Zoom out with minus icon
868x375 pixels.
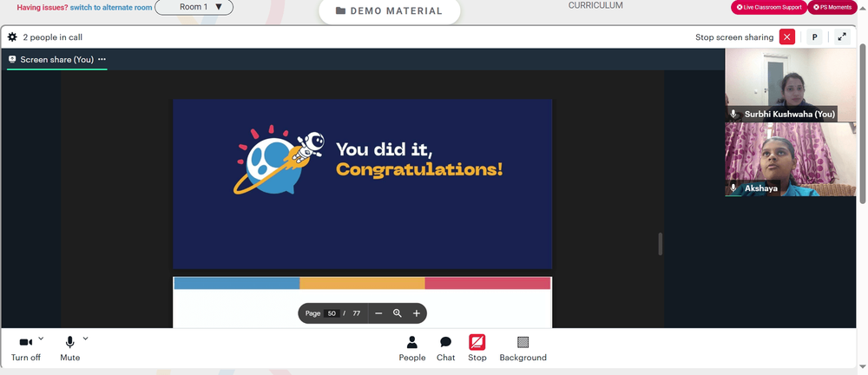click(x=378, y=313)
